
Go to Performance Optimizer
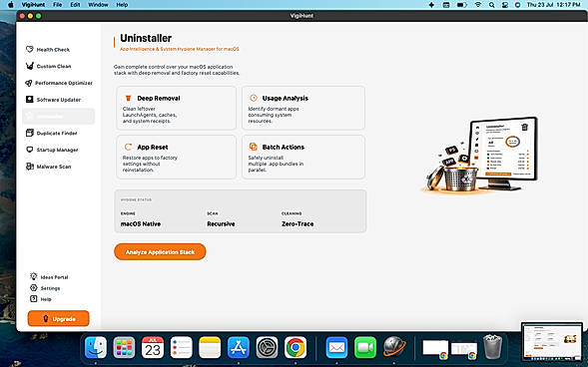59,83
